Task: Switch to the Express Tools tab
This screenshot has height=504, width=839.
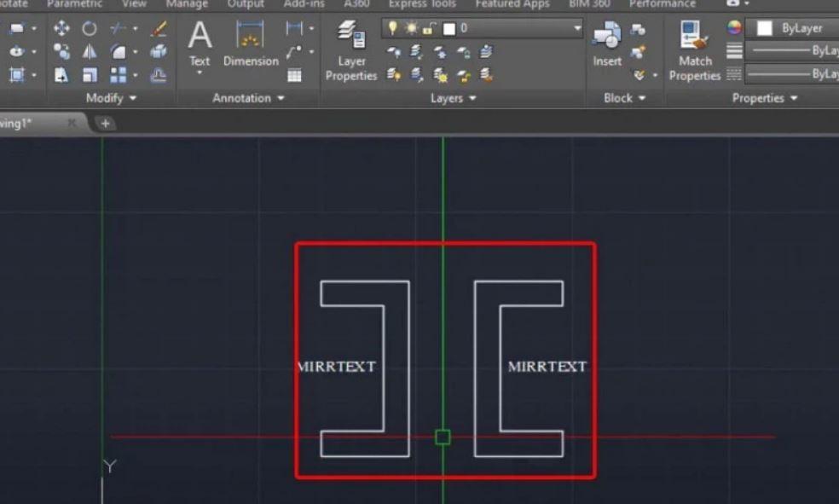Action: (422, 4)
